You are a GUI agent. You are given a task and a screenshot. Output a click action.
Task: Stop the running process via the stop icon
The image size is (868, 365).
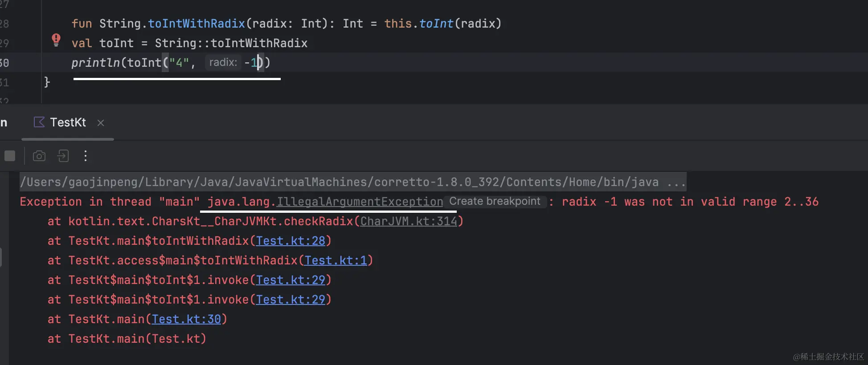click(10, 156)
